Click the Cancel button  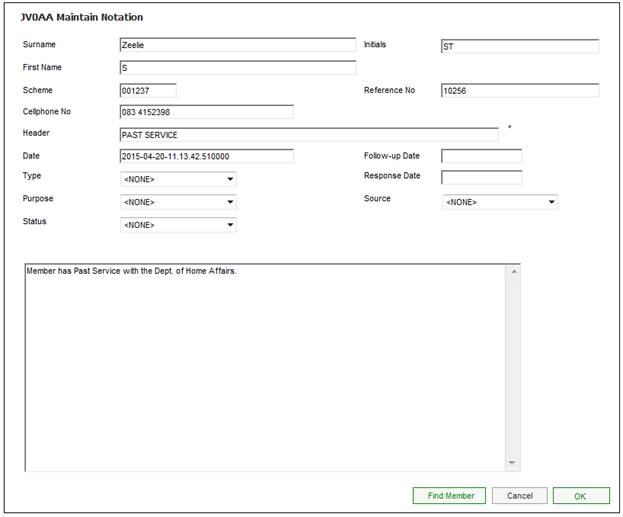point(519,496)
